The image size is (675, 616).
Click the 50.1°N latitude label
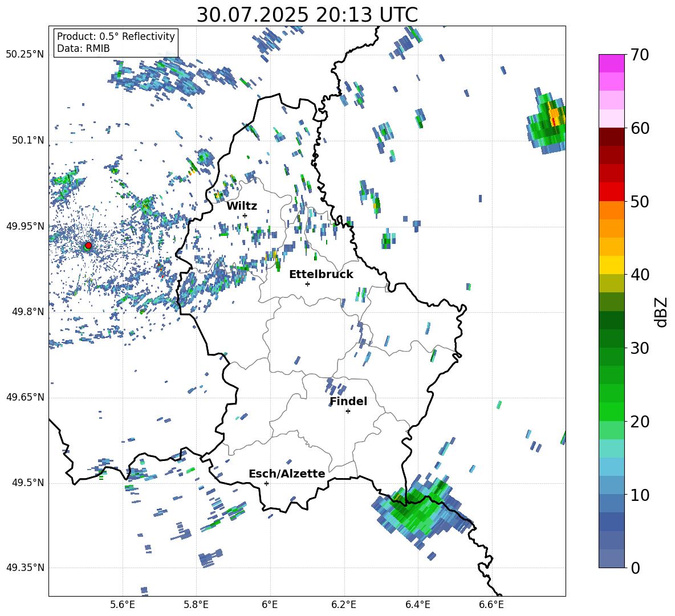click(27, 140)
